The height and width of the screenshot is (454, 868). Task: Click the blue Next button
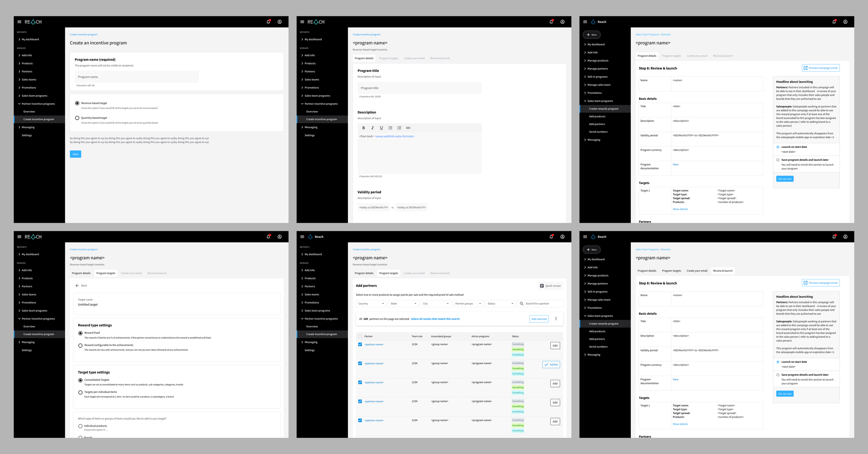click(75, 154)
